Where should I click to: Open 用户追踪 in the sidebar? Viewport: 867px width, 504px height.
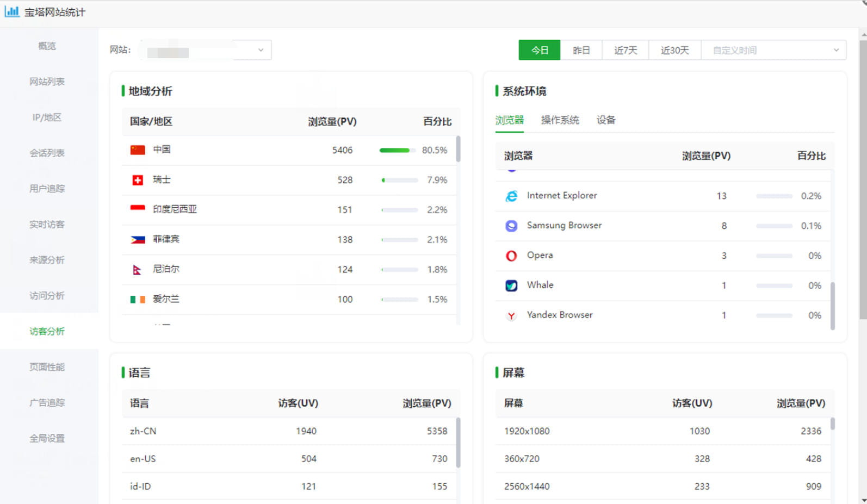tap(47, 189)
